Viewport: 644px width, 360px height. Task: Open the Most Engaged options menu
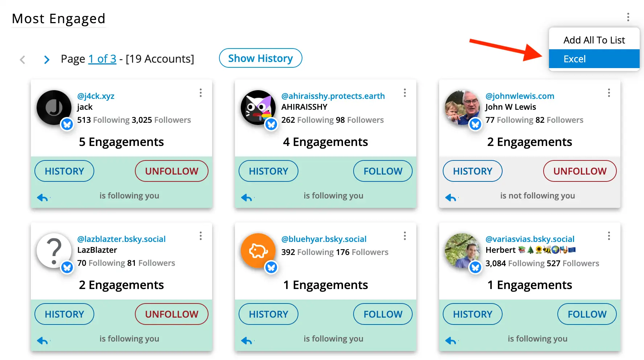[628, 17]
